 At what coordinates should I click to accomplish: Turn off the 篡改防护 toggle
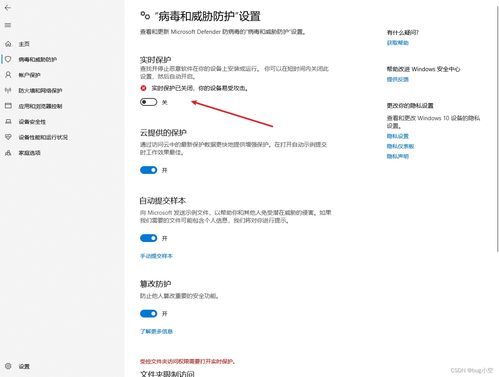(x=148, y=313)
